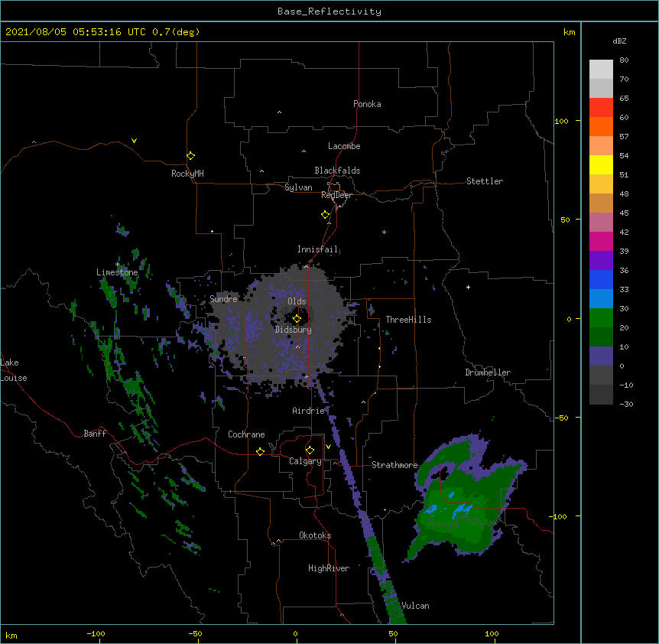Click the yellow diamond marker below Cochrane
Screen dimensions: 659x644
click(260, 451)
